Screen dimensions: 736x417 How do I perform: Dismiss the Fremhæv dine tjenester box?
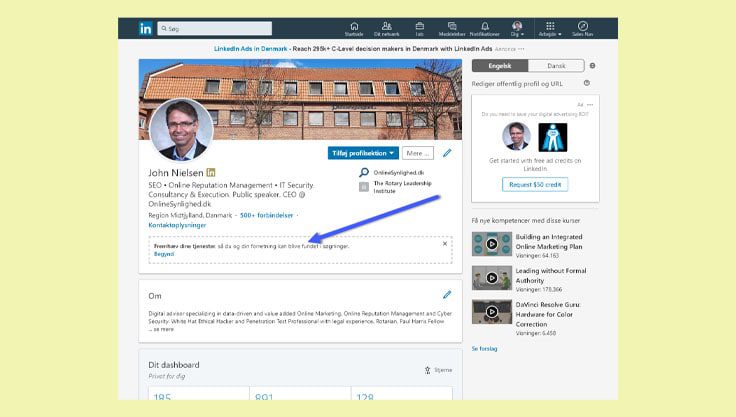point(445,244)
